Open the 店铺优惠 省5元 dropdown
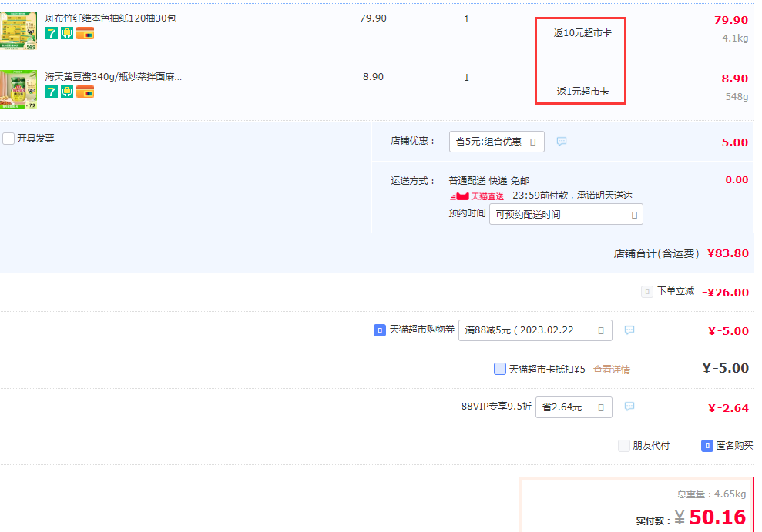 497,142
